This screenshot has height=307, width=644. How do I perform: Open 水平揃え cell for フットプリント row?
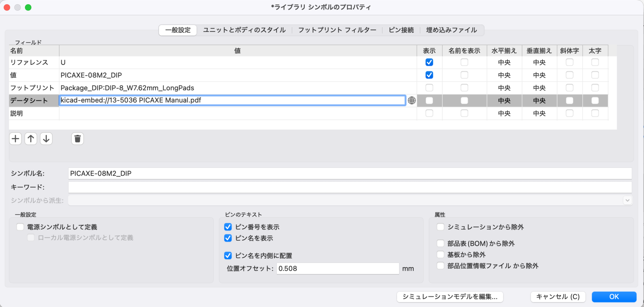504,88
